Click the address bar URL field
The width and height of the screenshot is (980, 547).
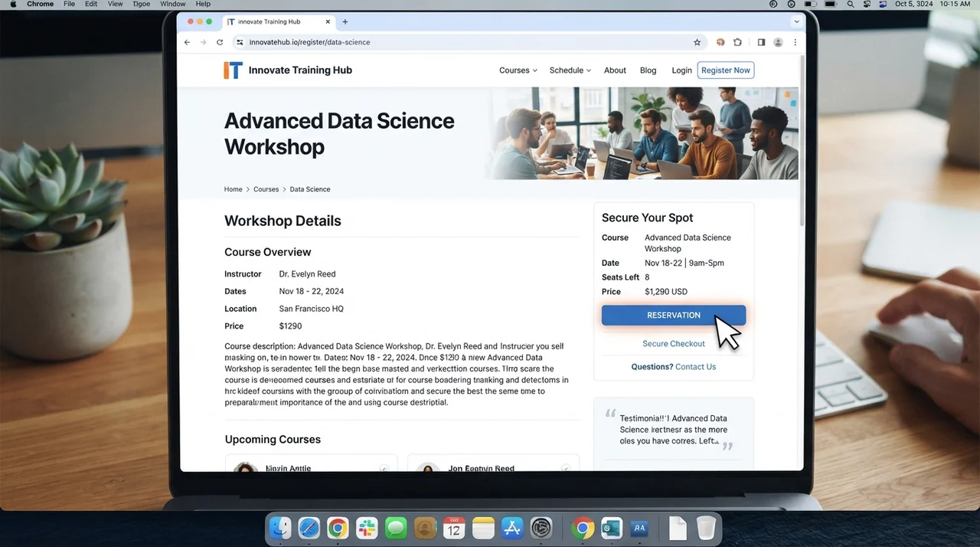pos(467,42)
